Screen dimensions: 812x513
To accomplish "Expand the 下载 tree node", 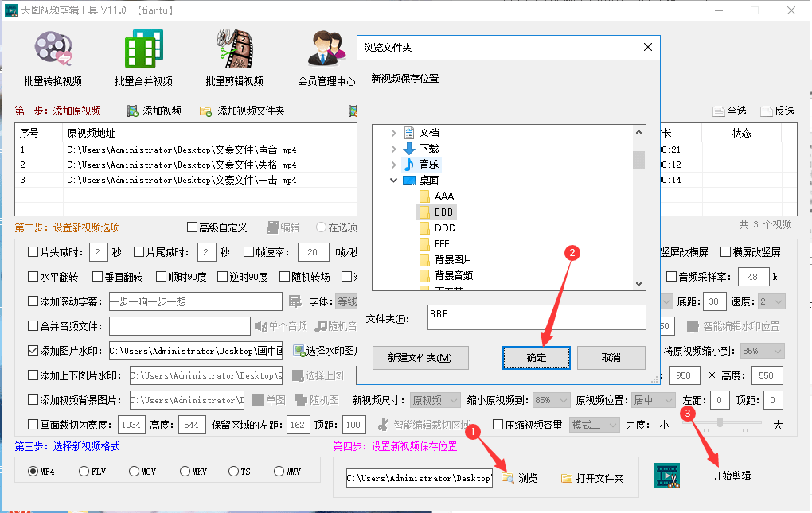I will click(393, 149).
